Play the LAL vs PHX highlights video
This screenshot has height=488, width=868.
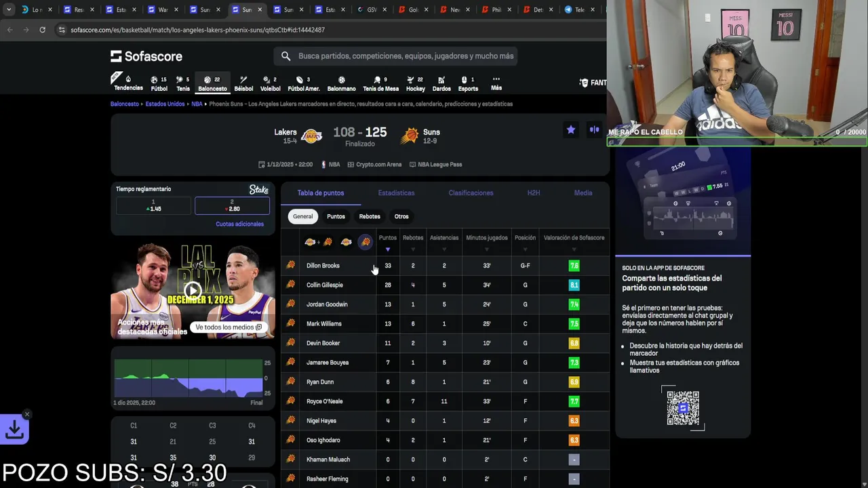coord(193,291)
